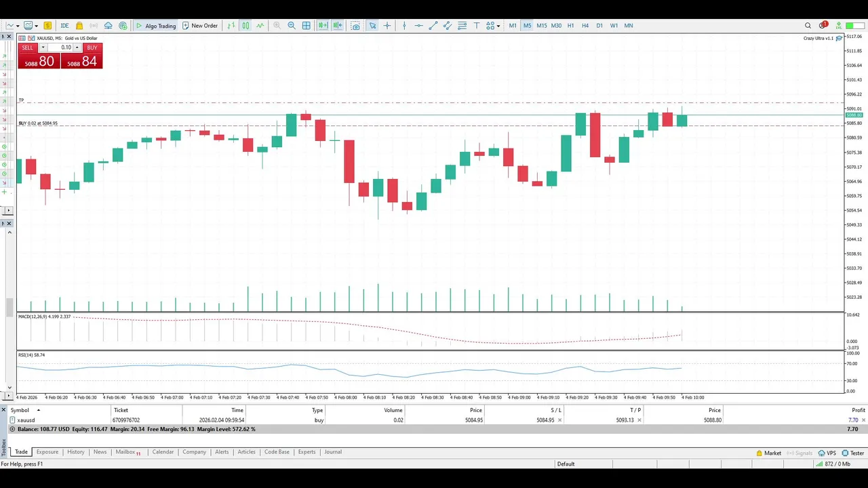
Task: Switch chart to line chart mode
Action: click(260, 26)
